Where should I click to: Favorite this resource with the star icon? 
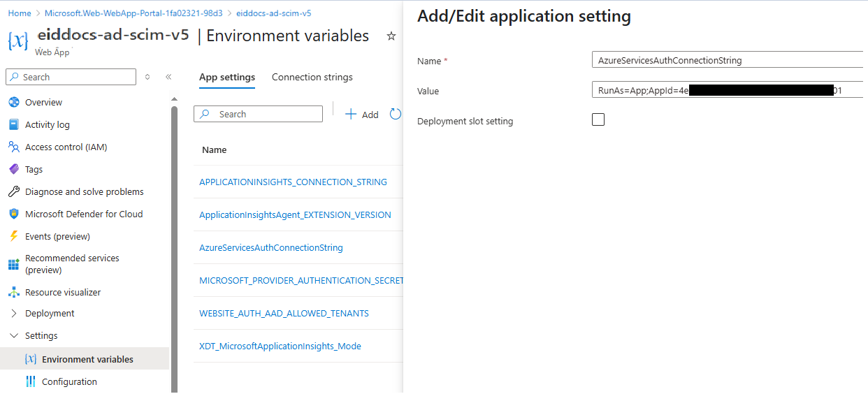pyautogui.click(x=391, y=36)
